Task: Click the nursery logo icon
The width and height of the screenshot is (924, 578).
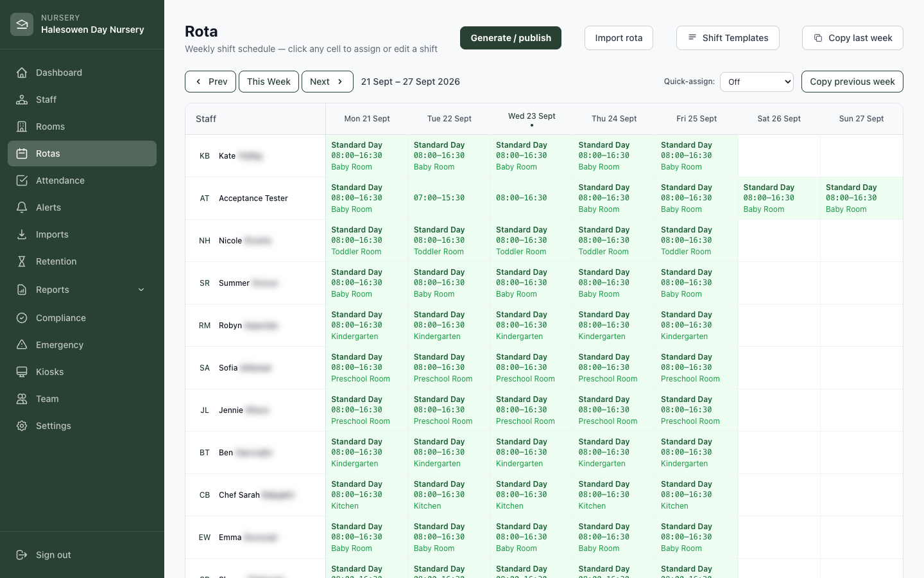Action: point(22,24)
